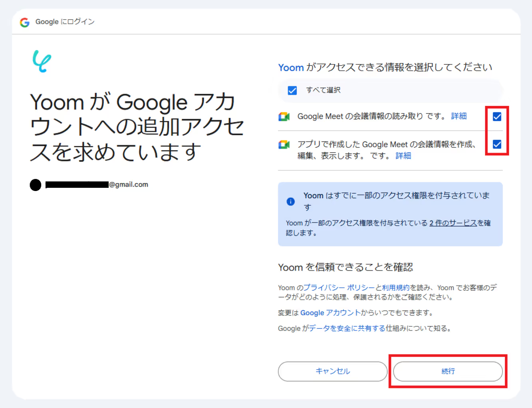The image size is (532, 408).
Task: Click the 続行 button
Action: coord(448,371)
